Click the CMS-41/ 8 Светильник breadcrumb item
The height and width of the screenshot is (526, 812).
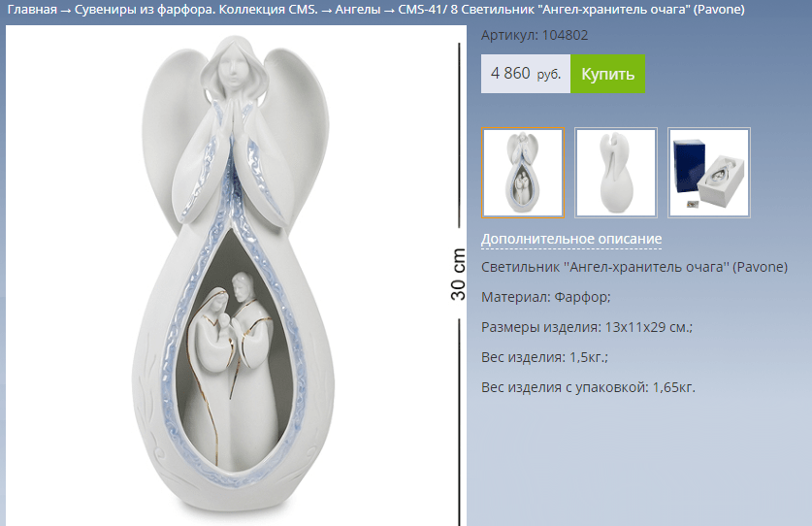571,10
